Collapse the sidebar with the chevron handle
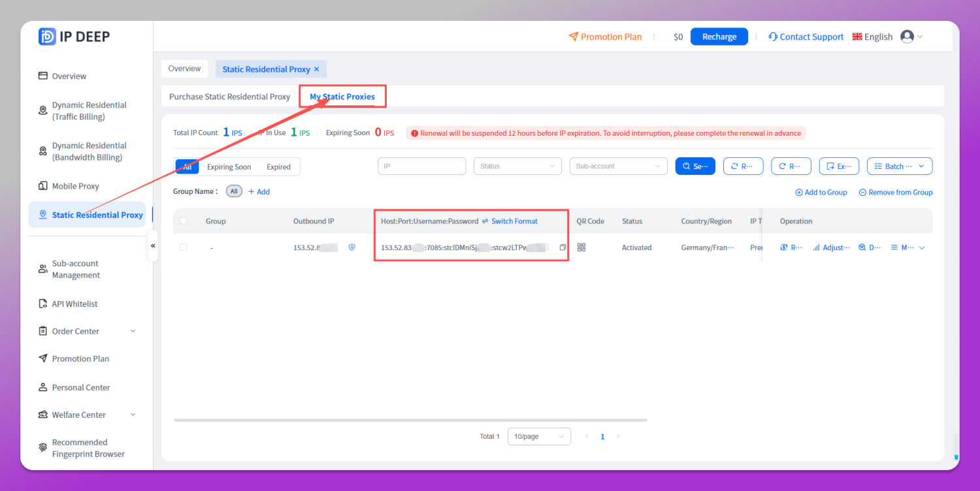980x491 pixels. pyautogui.click(x=153, y=246)
